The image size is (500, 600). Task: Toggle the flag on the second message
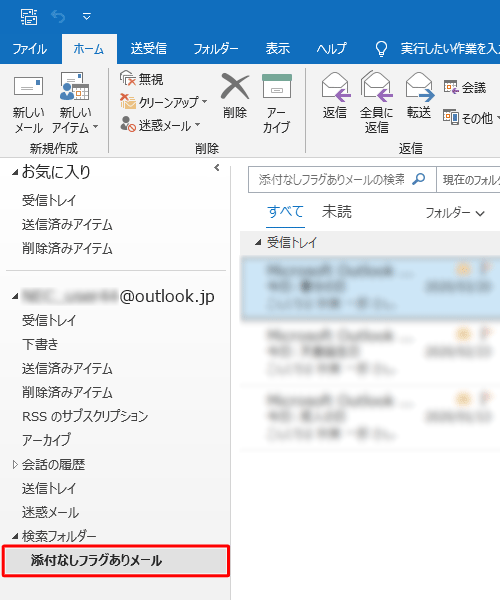485,334
